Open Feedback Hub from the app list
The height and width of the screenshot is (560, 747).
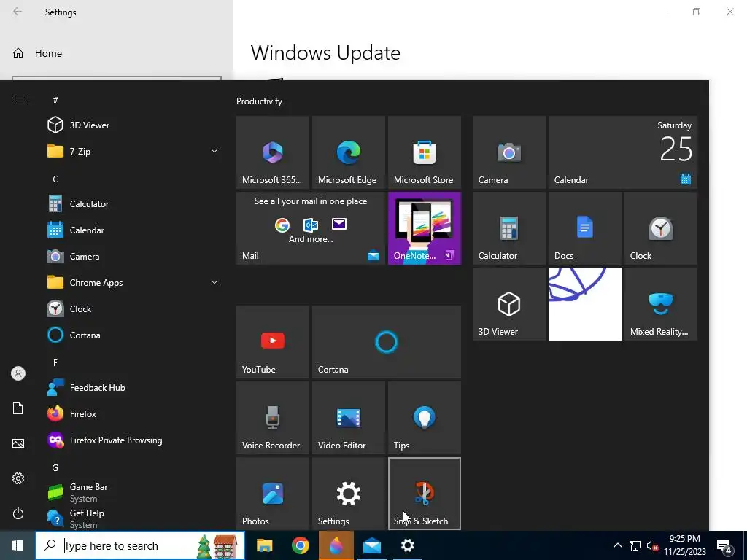click(134, 388)
